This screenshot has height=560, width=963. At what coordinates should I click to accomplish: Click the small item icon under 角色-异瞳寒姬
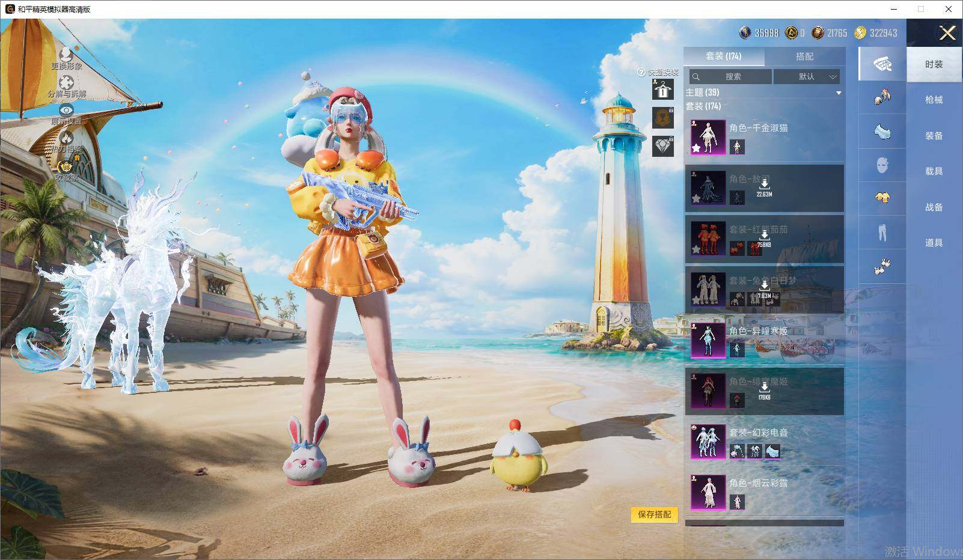[x=737, y=350]
